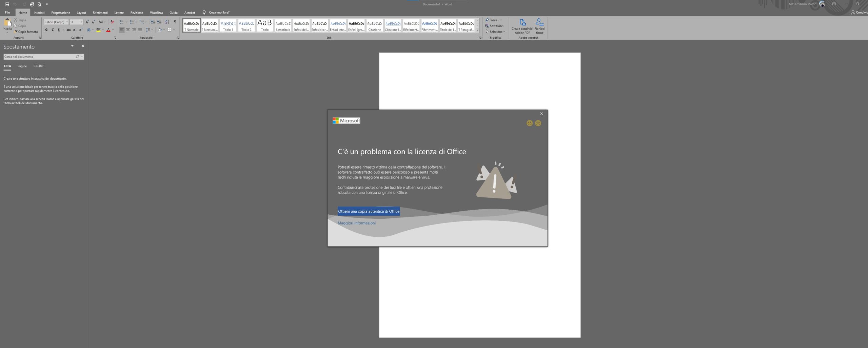Click the shading paint bucket color button

point(159,30)
